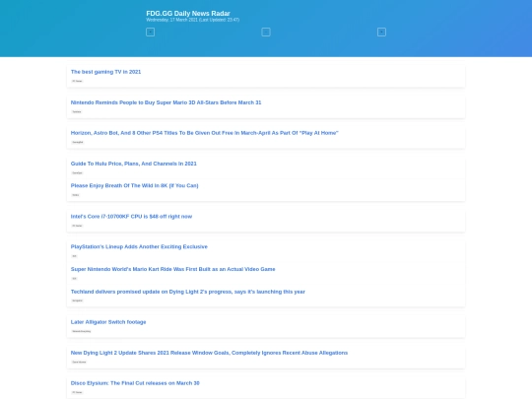Click the middle square icon button in header
532x399 pixels.
tap(266, 32)
